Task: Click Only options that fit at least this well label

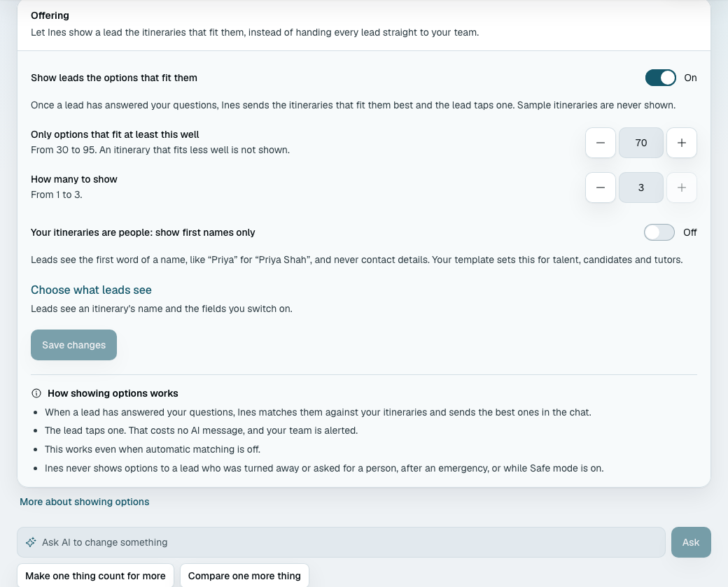Action: point(115,134)
